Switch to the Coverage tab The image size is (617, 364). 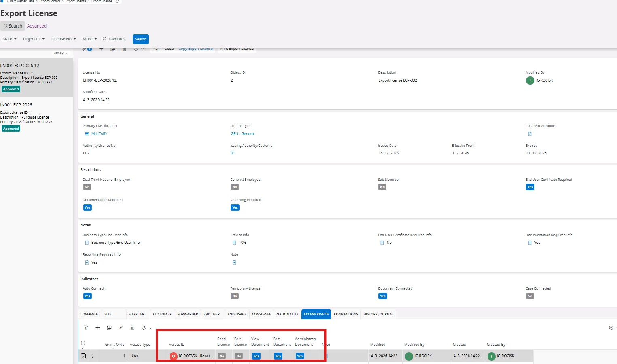(x=89, y=314)
